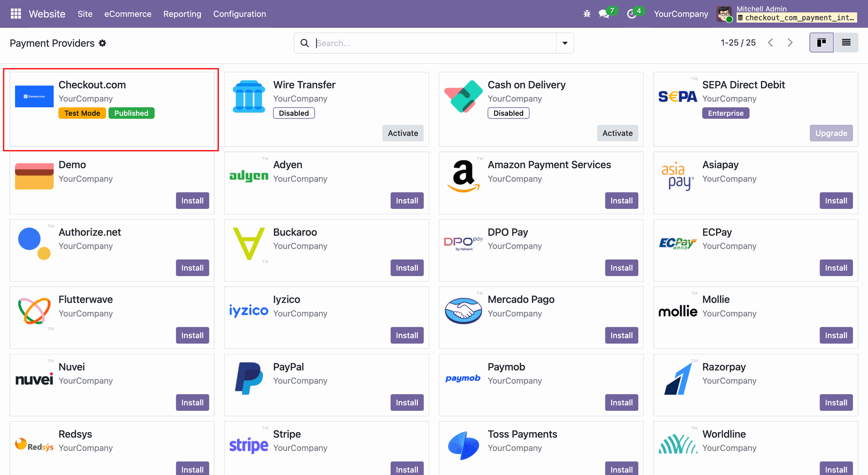Open the Mitchell Admin user menu

(x=787, y=14)
